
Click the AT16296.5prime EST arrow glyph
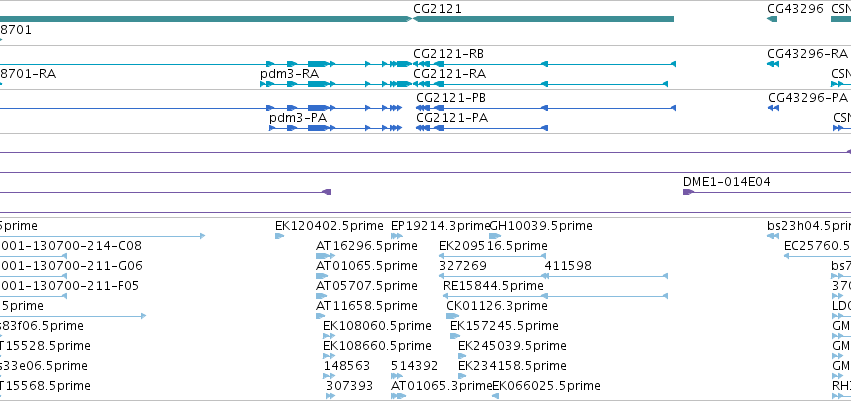coord(324,256)
